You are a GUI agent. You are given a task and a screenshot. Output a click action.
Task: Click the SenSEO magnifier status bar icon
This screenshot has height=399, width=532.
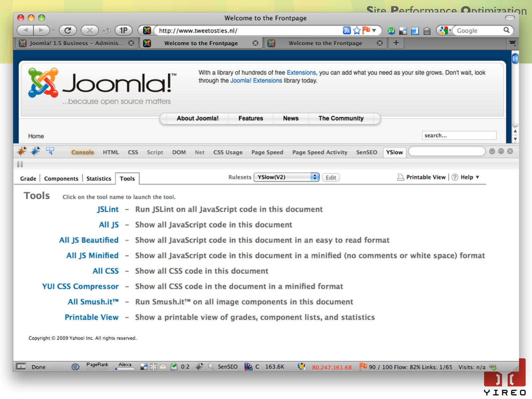pos(211,367)
